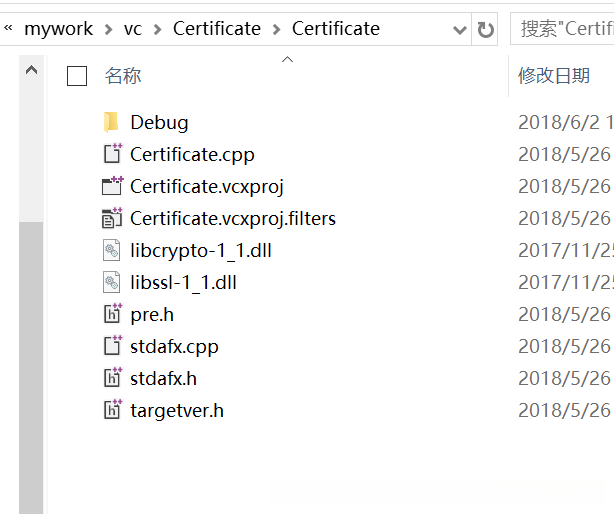Screen dimensions: 614x514
Task: Click the Debug folder icon
Action: click(111, 122)
